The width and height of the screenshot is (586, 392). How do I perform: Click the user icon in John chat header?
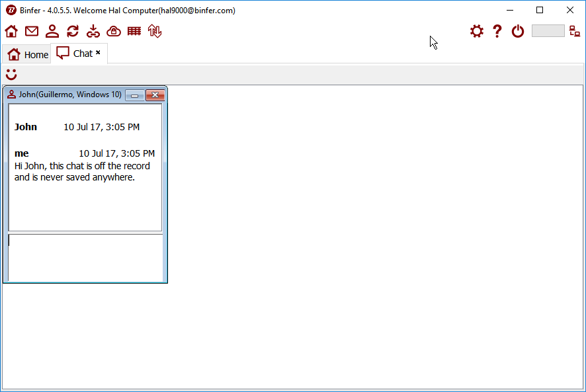point(12,95)
